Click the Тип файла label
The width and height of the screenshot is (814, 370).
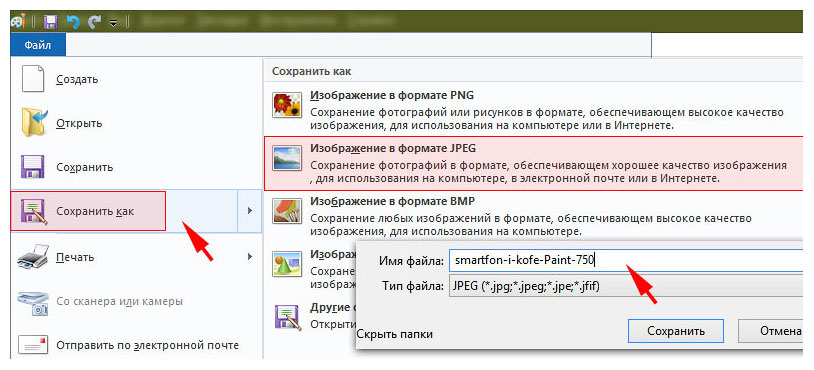412,286
